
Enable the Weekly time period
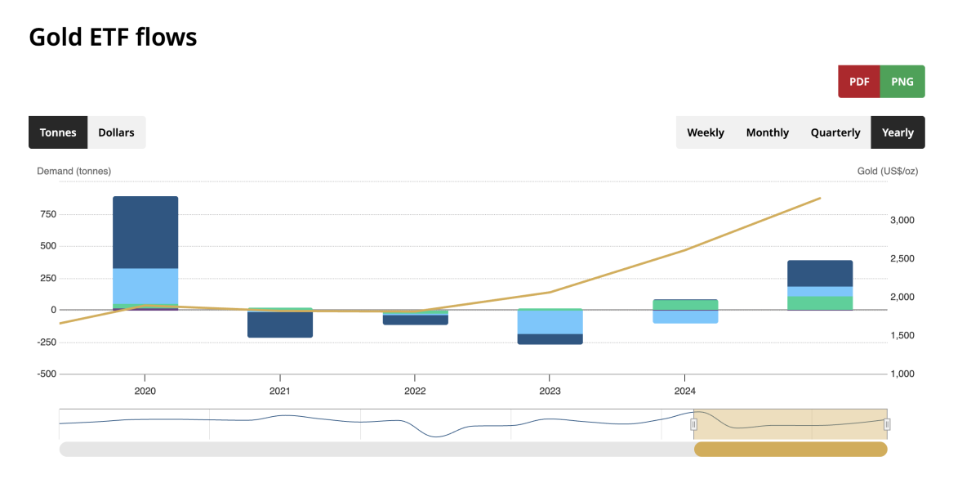[706, 132]
